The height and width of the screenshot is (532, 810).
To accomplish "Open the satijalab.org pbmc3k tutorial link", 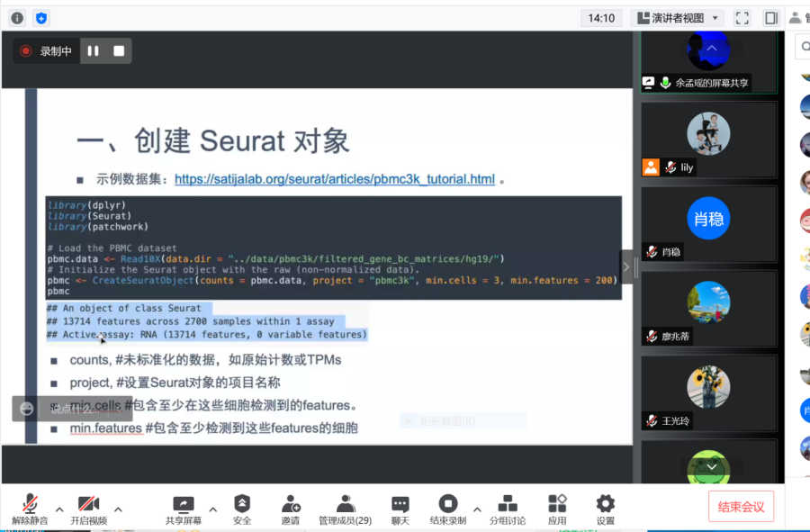I will [x=334, y=179].
